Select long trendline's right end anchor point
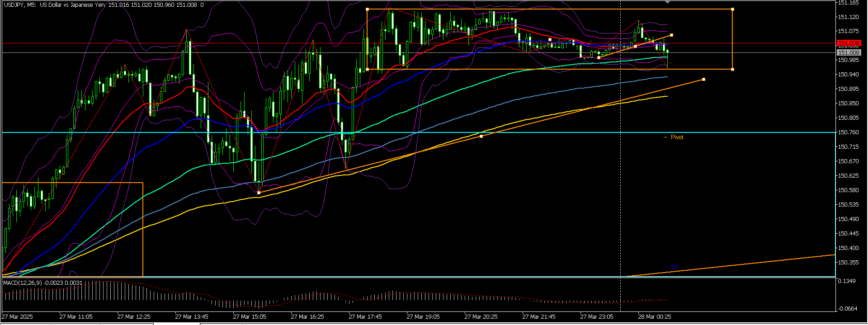This screenshot has width=868, height=325. [x=703, y=80]
